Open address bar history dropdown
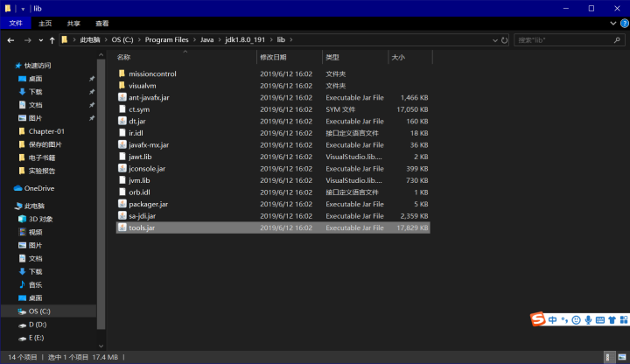630x364 pixels. pos(495,40)
